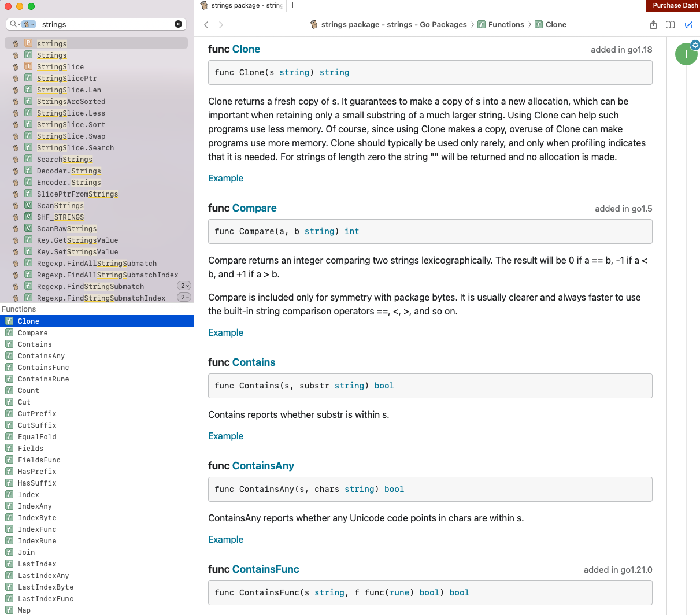
Task: Open the docset filter dropdown in search
Action: [x=28, y=24]
